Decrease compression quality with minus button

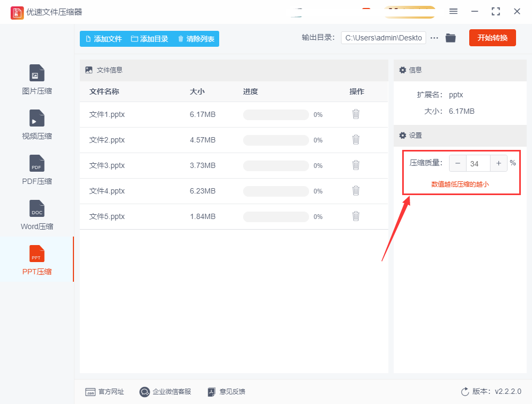458,163
